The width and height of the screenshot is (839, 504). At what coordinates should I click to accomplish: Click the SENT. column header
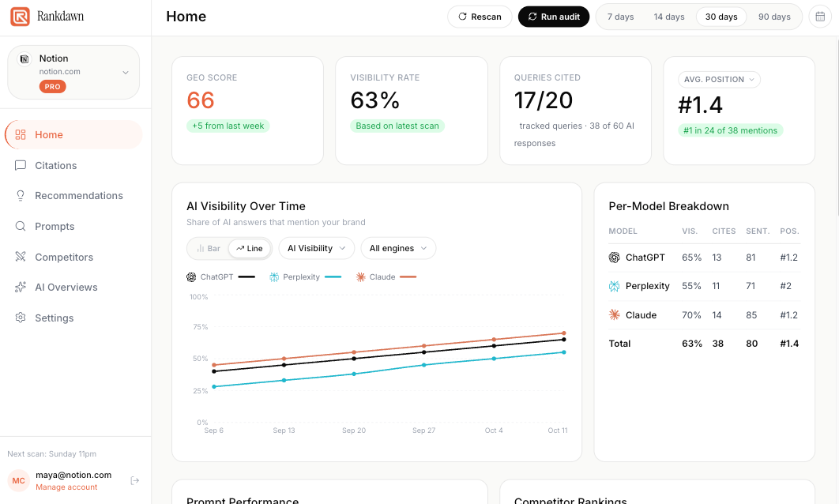click(x=758, y=231)
